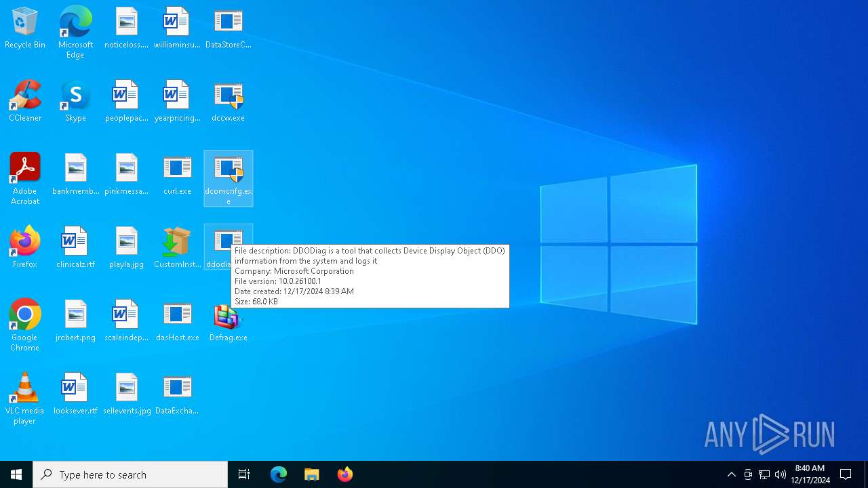Select the pinkmessa image file
Image resolution: width=868 pixels, height=488 pixels.
(126, 175)
